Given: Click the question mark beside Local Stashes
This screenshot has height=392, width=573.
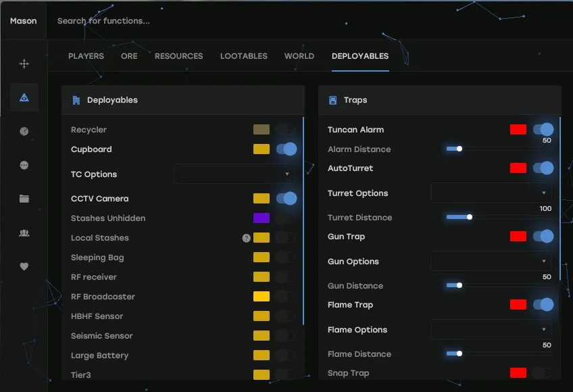Looking at the screenshot, I should (246, 238).
